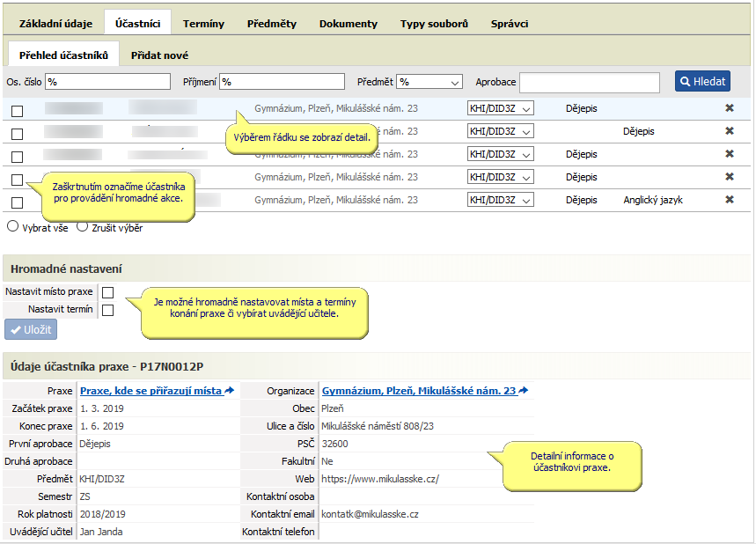
Task: Go to the Správci tab
Action: (x=510, y=24)
